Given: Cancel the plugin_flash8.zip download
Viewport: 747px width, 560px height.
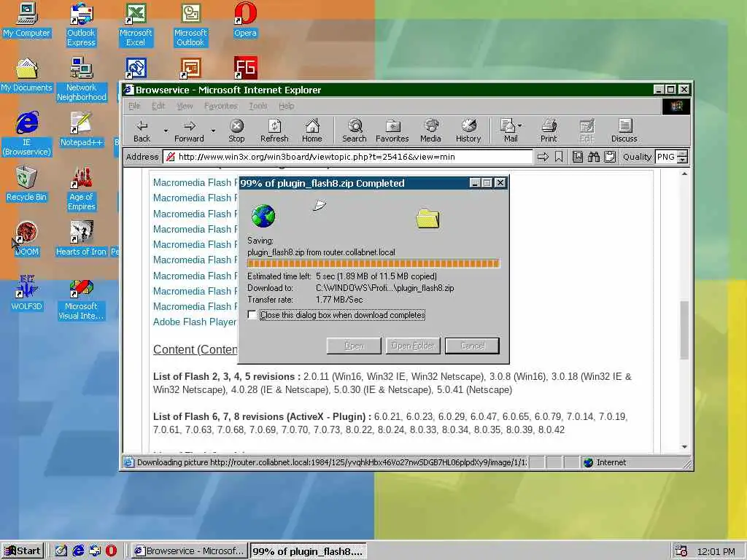Looking at the screenshot, I should pos(472,346).
